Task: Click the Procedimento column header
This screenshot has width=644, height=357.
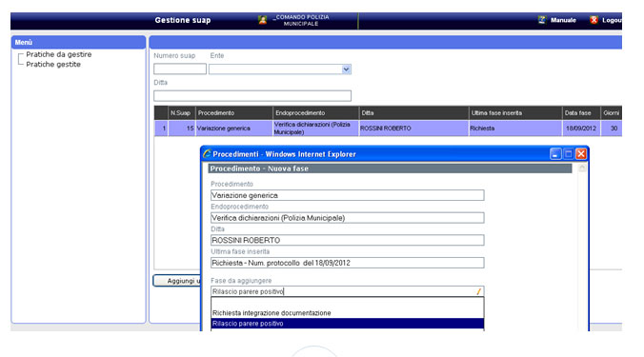Action: (x=233, y=113)
